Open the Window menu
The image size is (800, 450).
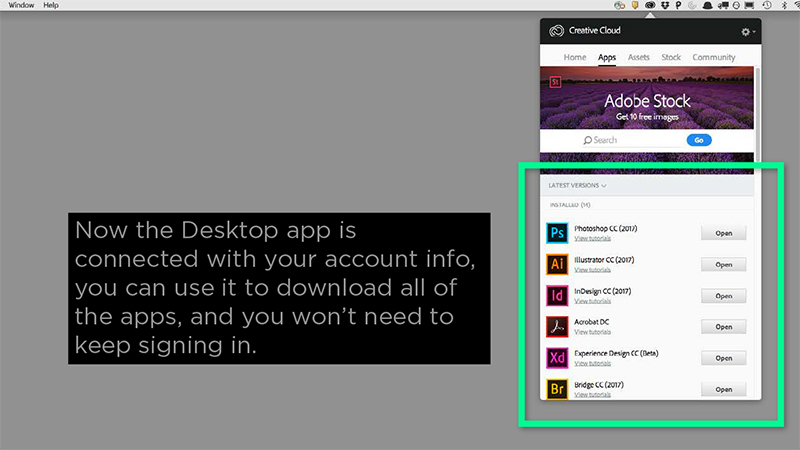pyautogui.click(x=21, y=5)
